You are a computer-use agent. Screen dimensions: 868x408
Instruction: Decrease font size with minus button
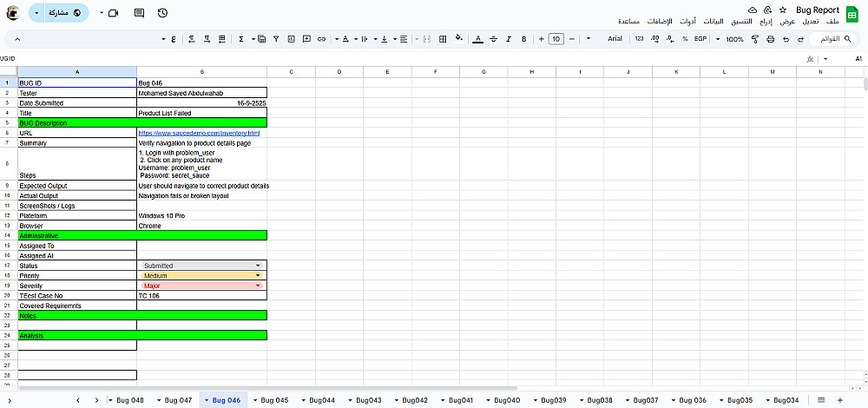572,39
